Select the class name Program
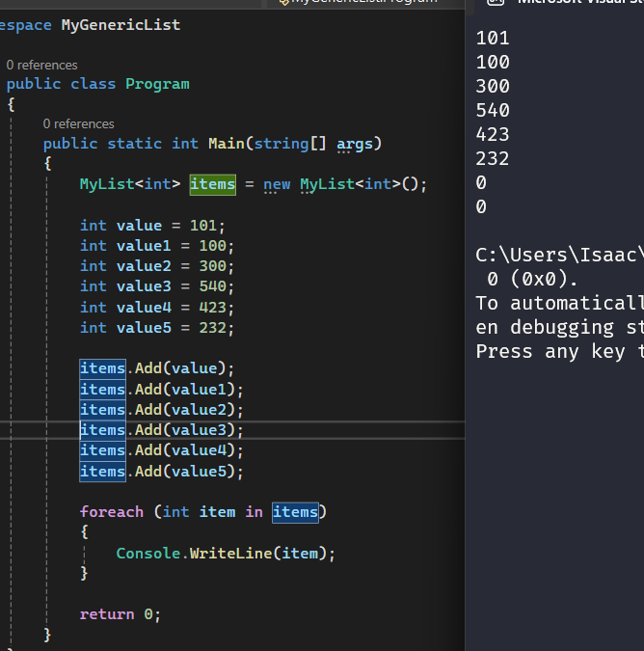Viewport: 644px width, 651px height. tap(157, 84)
